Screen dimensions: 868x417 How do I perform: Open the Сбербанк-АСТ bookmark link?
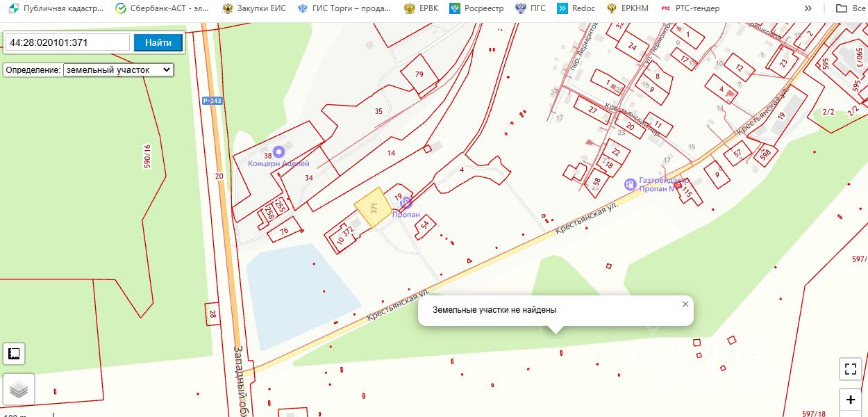[x=162, y=8]
